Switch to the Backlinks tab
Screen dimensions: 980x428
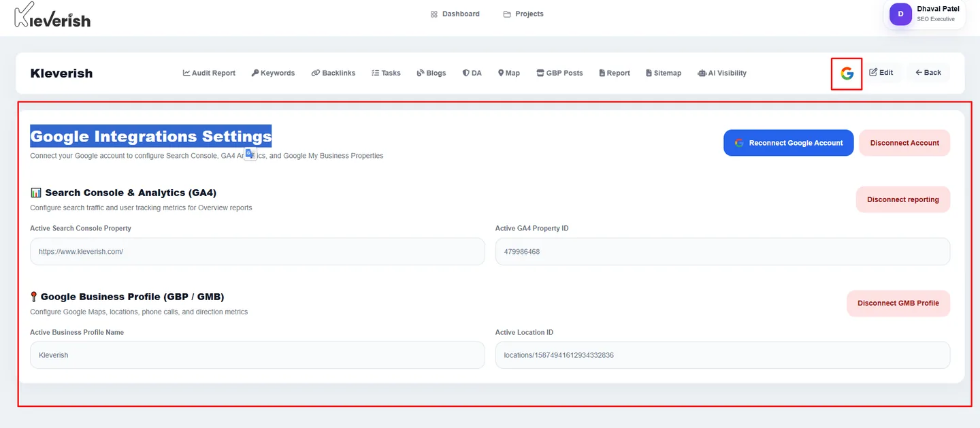pyautogui.click(x=333, y=73)
